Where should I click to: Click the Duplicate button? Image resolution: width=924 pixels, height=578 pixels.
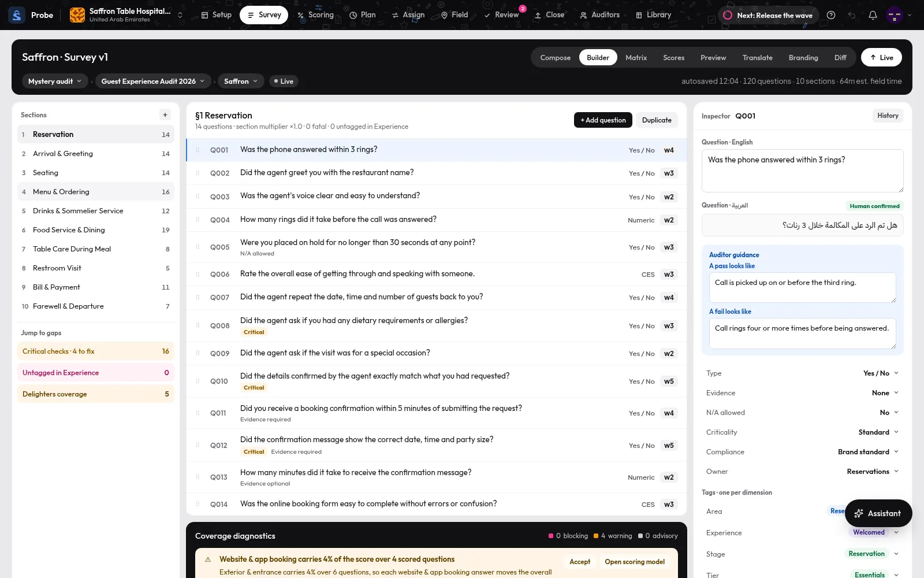point(657,120)
